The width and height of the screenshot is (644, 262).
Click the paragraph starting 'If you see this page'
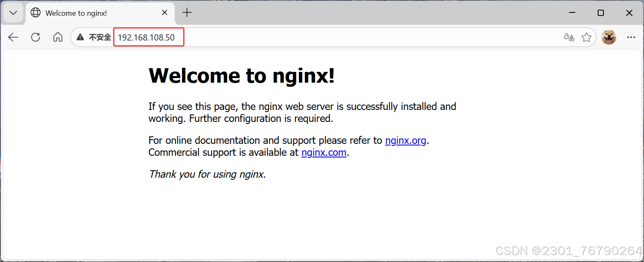pos(302,112)
